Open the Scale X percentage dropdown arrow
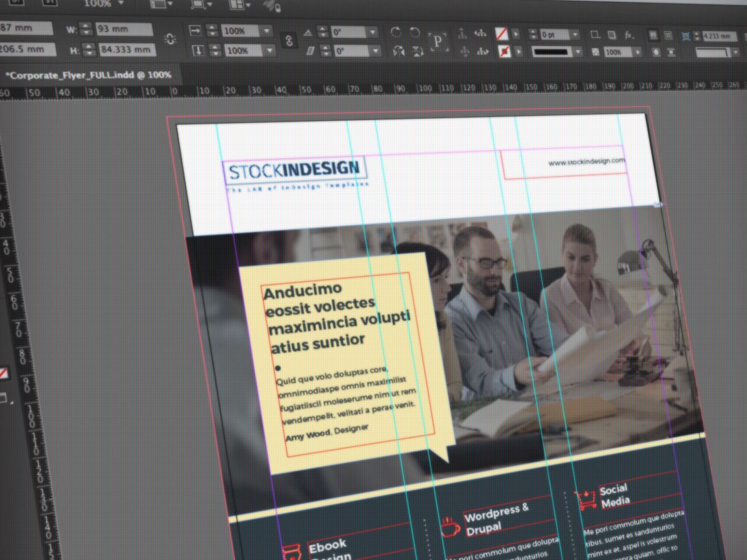Viewport: 747px width, 560px height. pos(266,31)
